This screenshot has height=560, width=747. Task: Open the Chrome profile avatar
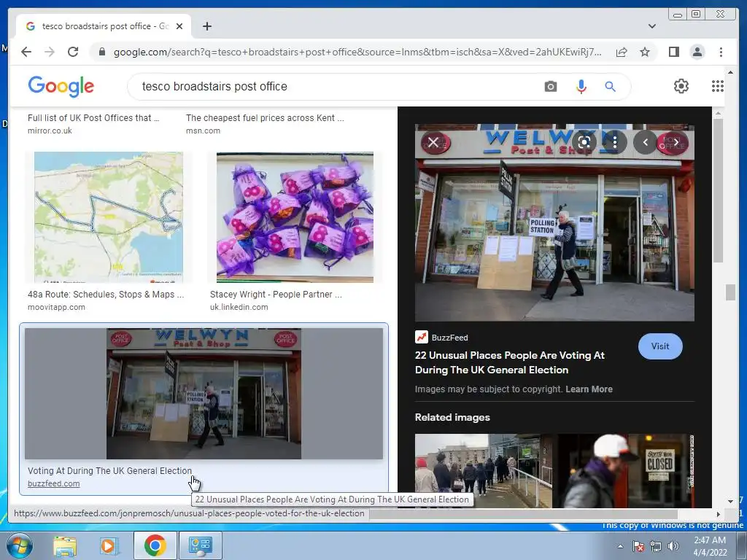697,52
